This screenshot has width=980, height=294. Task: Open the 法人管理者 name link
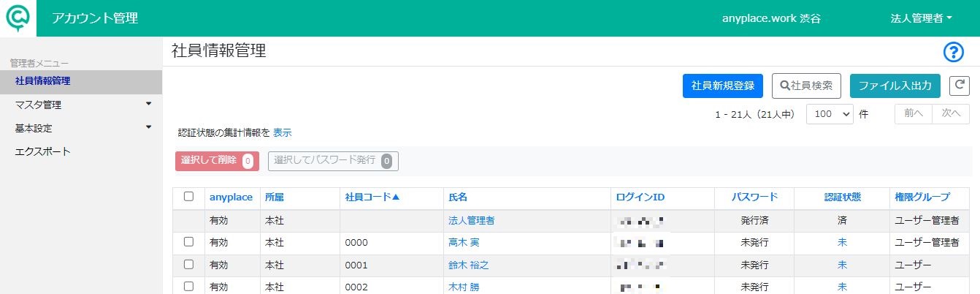[x=472, y=220]
